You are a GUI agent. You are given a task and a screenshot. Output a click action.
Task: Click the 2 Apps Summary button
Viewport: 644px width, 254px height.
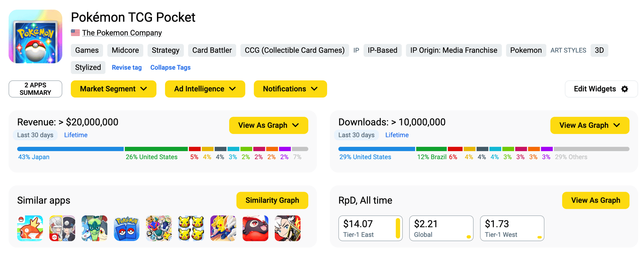click(35, 89)
